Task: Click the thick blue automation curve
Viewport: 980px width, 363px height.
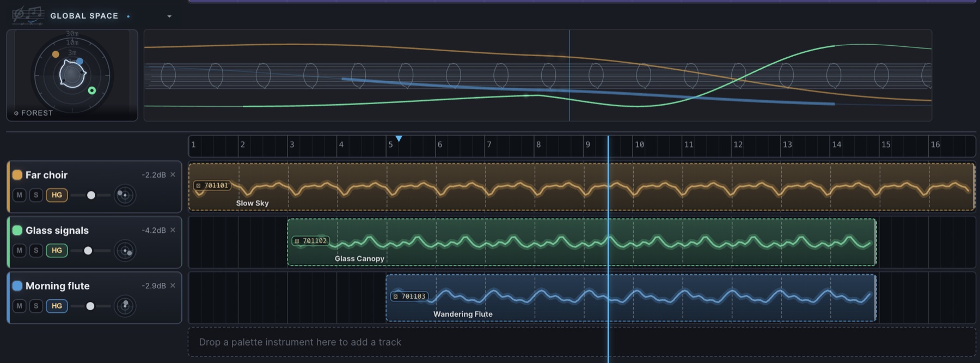Action: [x=588, y=92]
